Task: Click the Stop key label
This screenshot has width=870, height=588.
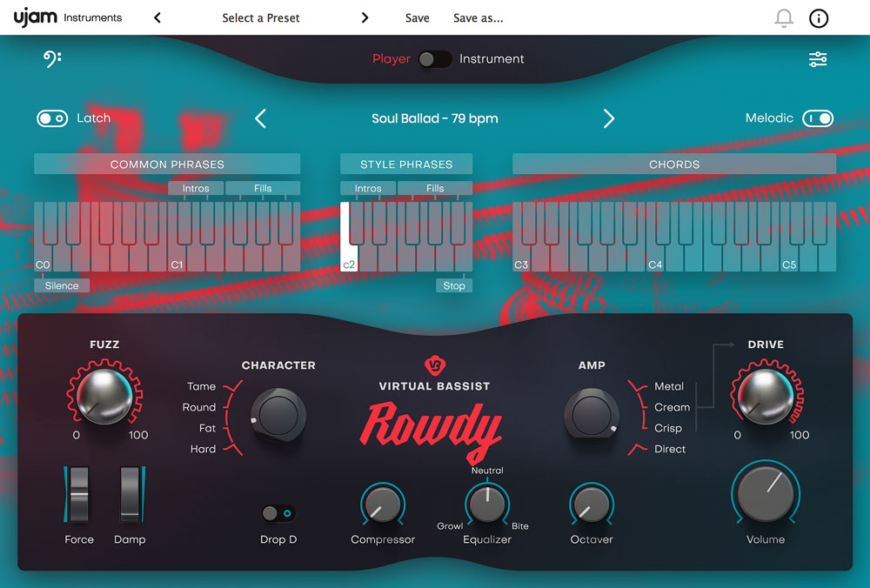Action: coord(454,285)
